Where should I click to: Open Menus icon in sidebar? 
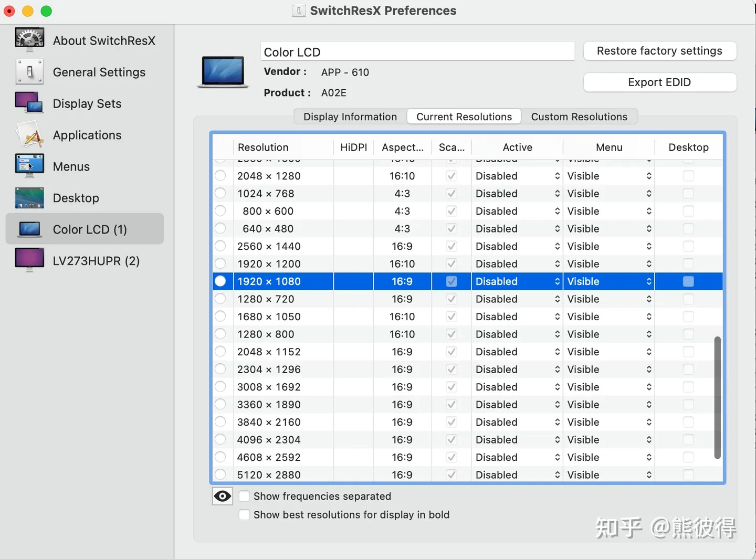tap(29, 166)
